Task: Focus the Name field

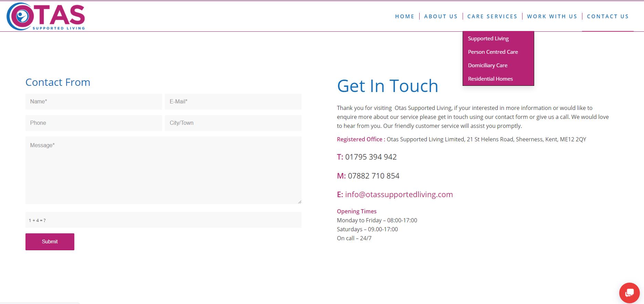Action: (94, 102)
